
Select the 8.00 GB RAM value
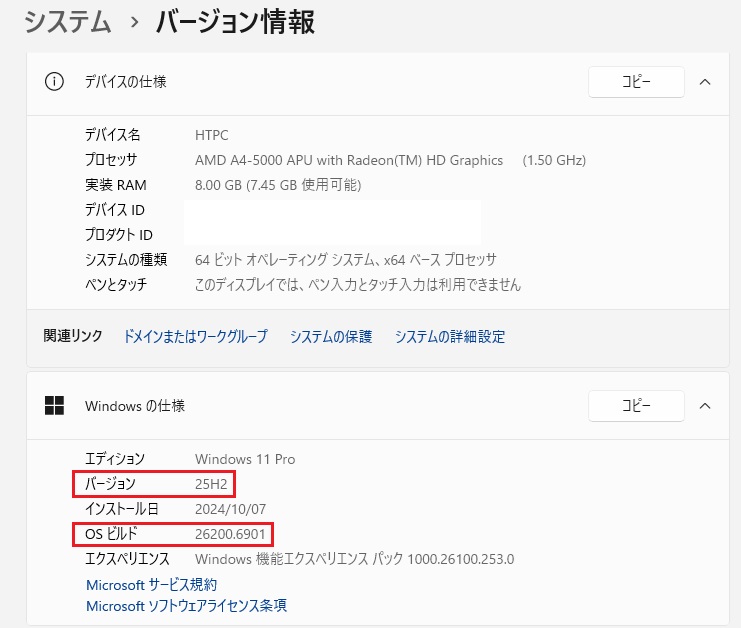(x=278, y=185)
